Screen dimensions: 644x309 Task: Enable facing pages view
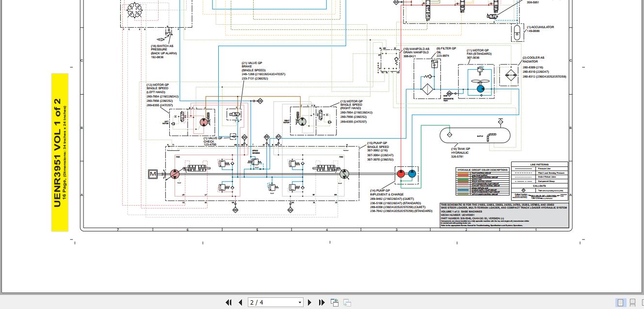643,302
